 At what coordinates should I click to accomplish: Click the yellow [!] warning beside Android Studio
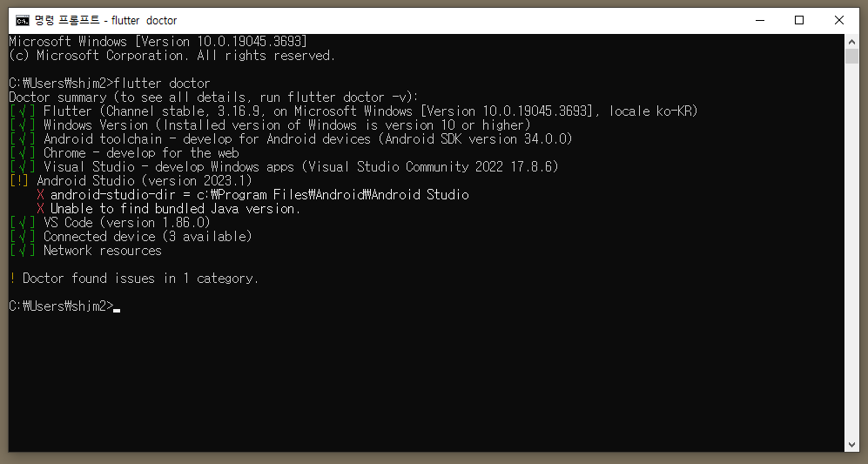tap(19, 180)
